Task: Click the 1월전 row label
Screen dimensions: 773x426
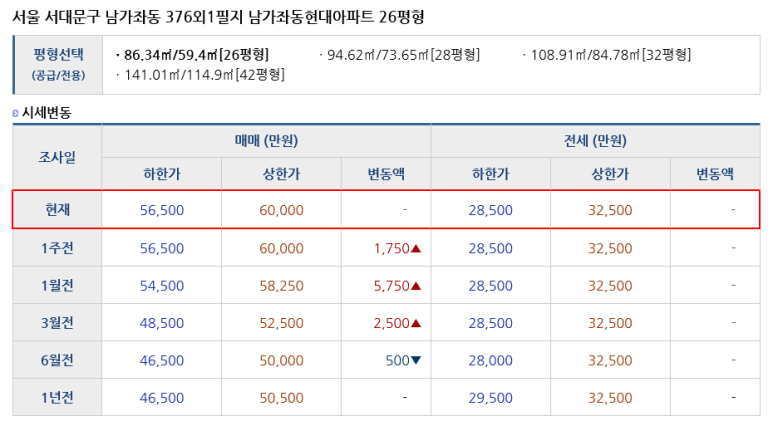Action: click(57, 285)
